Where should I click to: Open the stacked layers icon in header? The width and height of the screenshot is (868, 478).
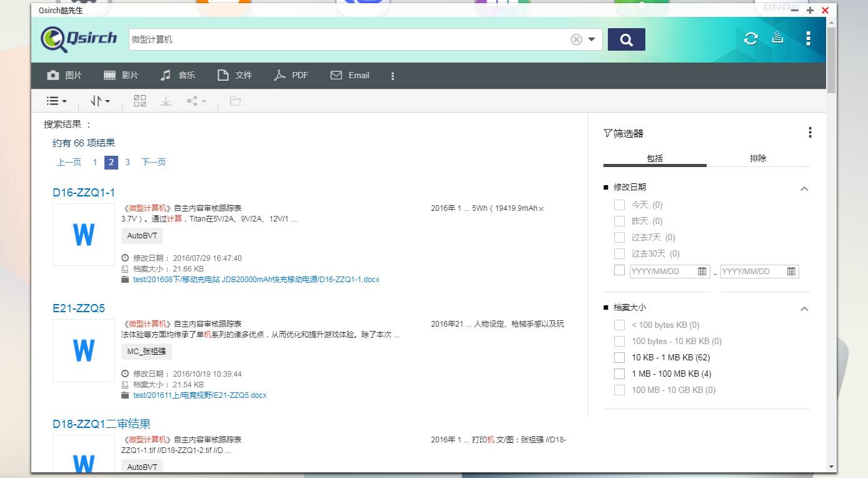click(777, 38)
